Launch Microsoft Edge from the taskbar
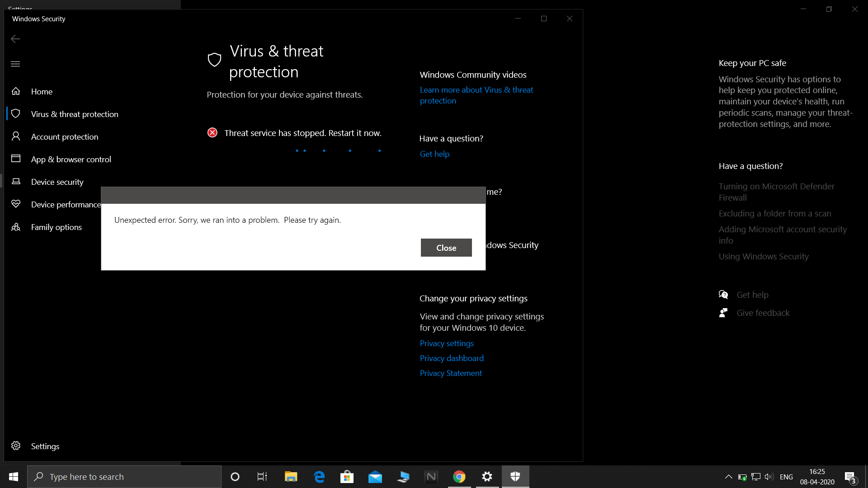The height and width of the screenshot is (488, 868). [319, 477]
